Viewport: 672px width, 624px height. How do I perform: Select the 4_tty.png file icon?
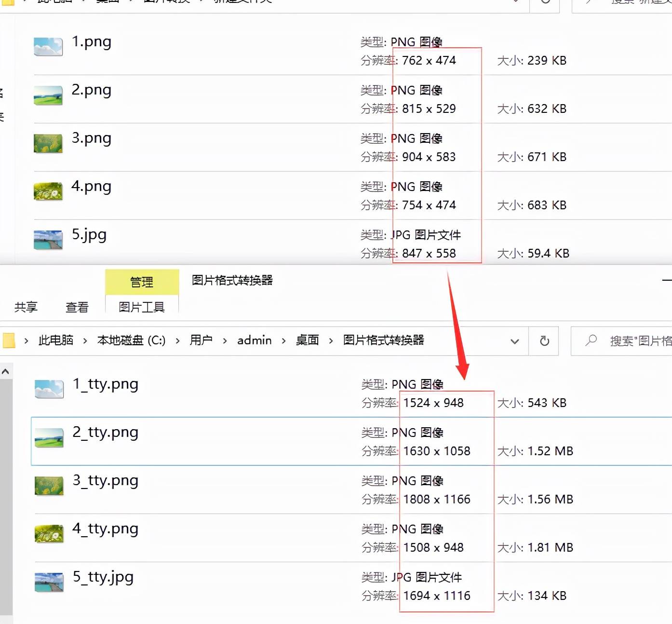click(x=49, y=534)
